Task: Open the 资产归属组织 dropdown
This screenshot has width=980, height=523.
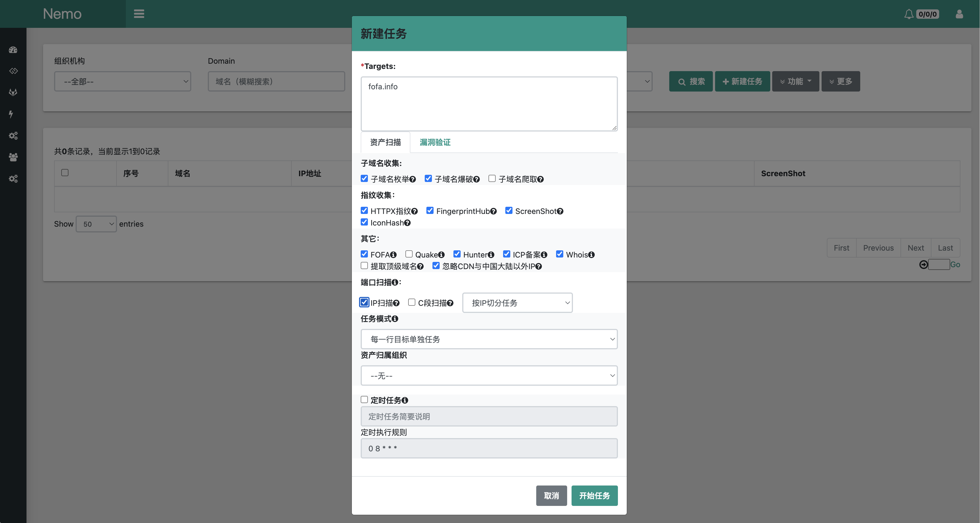Action: 489,376
